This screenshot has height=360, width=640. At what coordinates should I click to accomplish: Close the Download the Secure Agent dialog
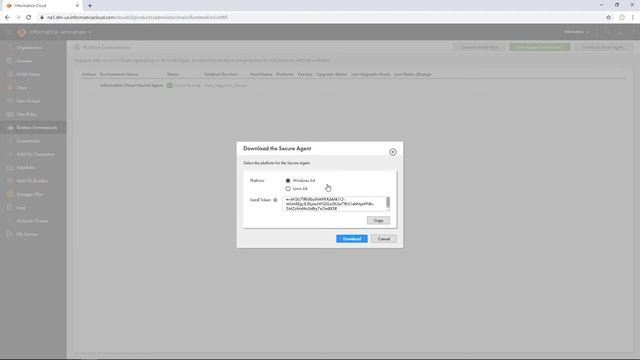393,152
